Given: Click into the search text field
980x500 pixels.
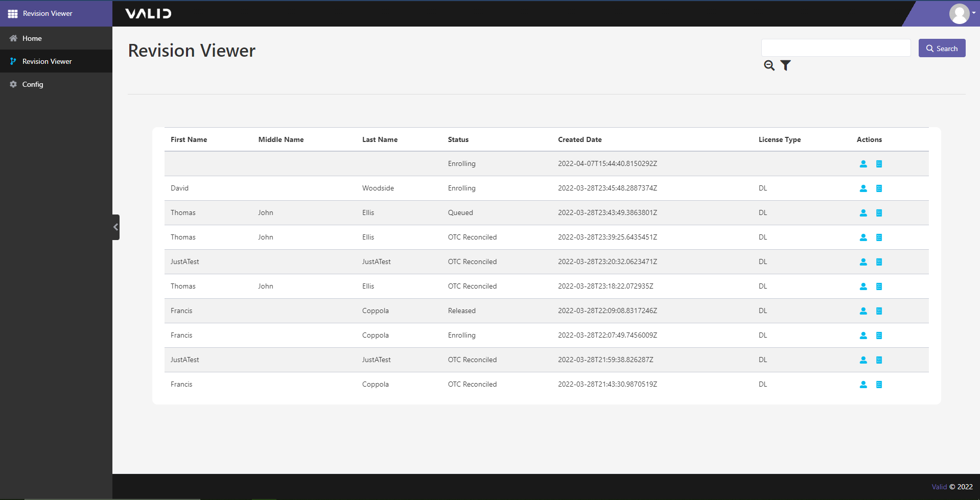Looking at the screenshot, I should 835,48.
